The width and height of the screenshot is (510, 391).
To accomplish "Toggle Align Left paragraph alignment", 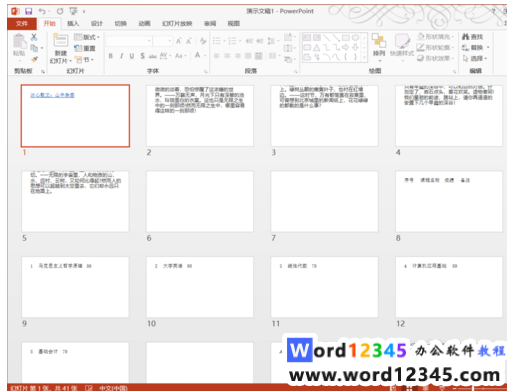I will (217, 56).
